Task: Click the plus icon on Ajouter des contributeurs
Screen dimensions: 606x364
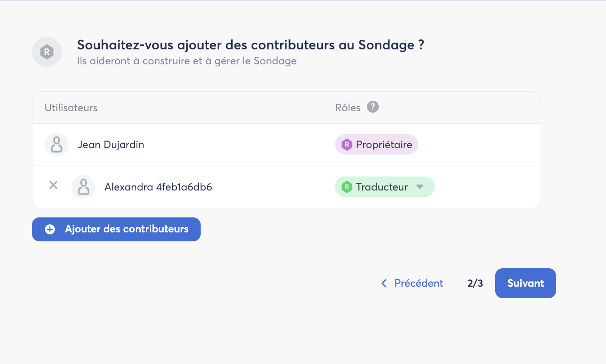Action: pyautogui.click(x=50, y=229)
